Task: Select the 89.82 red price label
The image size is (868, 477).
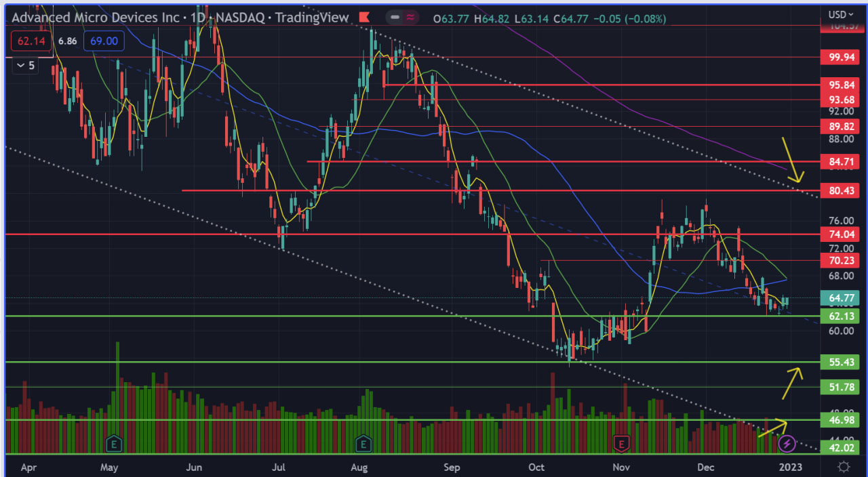Action: [840, 126]
